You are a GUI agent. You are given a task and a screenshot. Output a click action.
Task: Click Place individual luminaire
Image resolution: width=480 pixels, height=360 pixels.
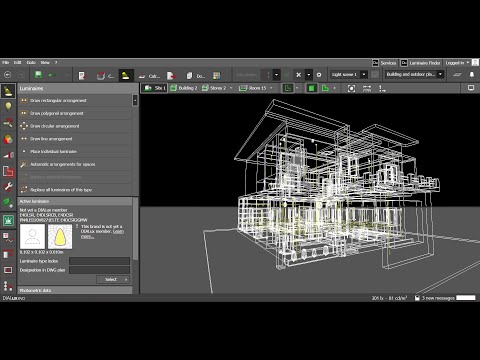pos(75,151)
